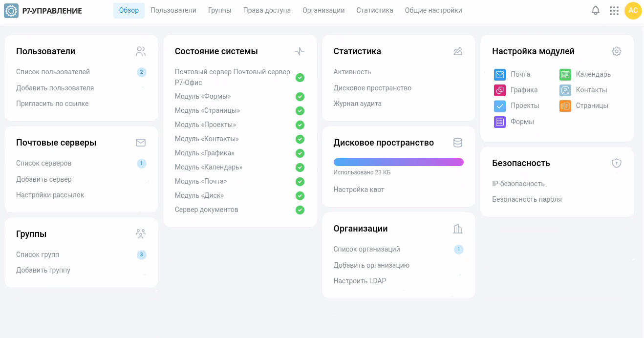Click Настроить LDAP link
Screen dimensions: 644x338
coord(360,281)
